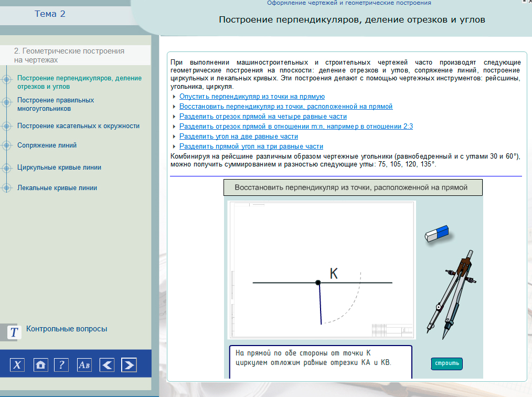Click header Оформление чертежей и геометрические построения
The image size is (532, 397).
349,3
